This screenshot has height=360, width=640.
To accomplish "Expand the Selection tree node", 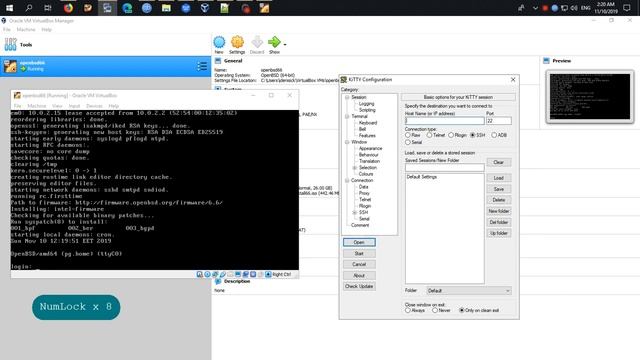I will [x=355, y=168].
